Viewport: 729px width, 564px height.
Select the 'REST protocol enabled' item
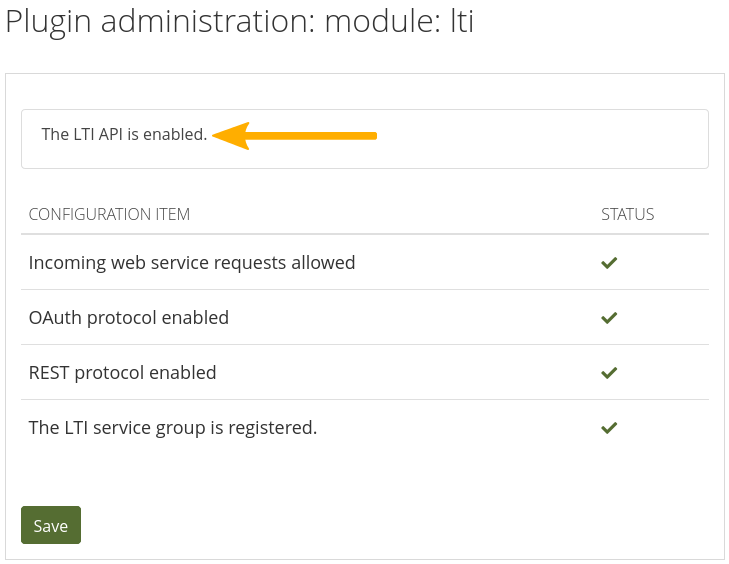point(122,373)
